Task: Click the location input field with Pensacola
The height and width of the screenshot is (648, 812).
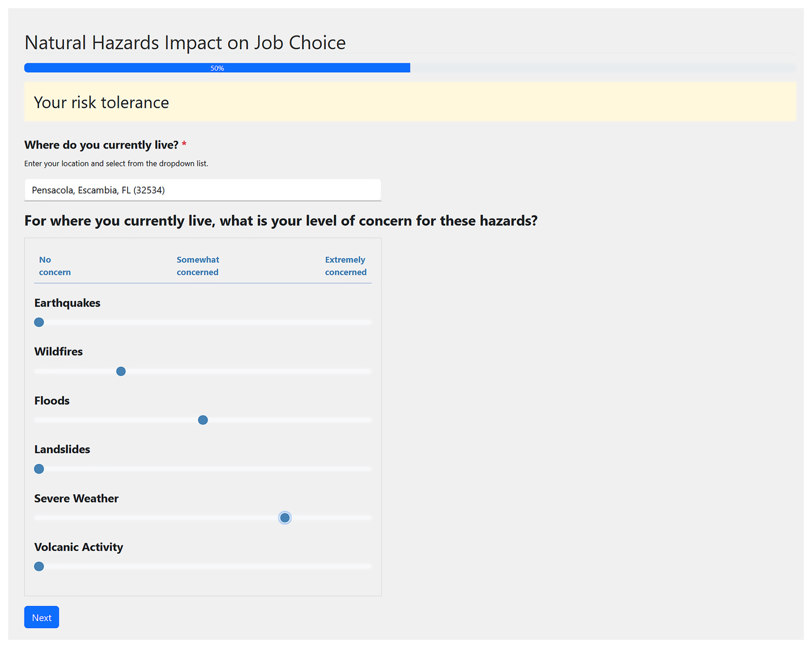Action: click(202, 190)
